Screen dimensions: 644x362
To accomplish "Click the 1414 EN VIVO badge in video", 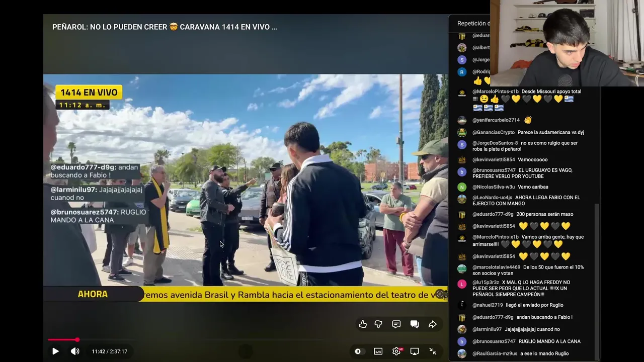I will click(89, 93).
